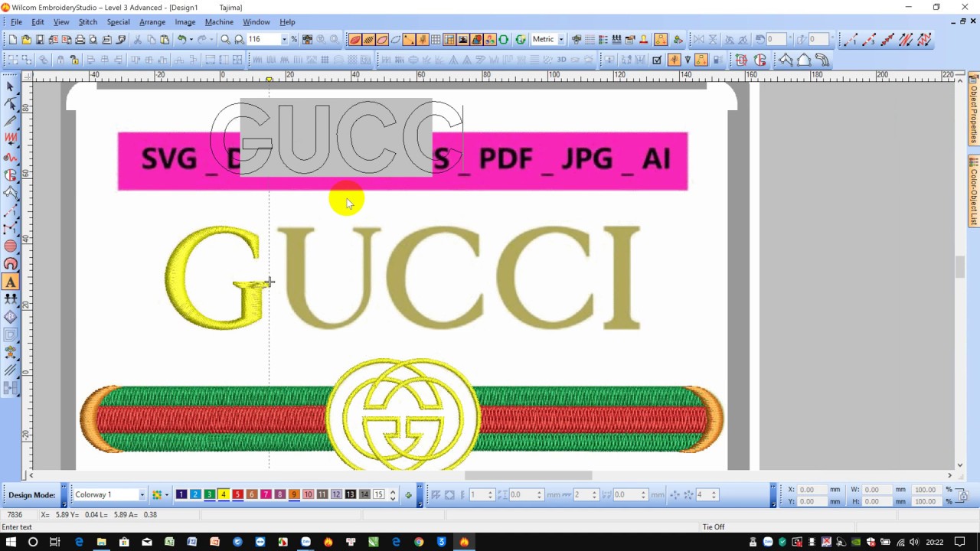Click the W width input field
Viewport: 980px width, 551px height.
pos(876,490)
